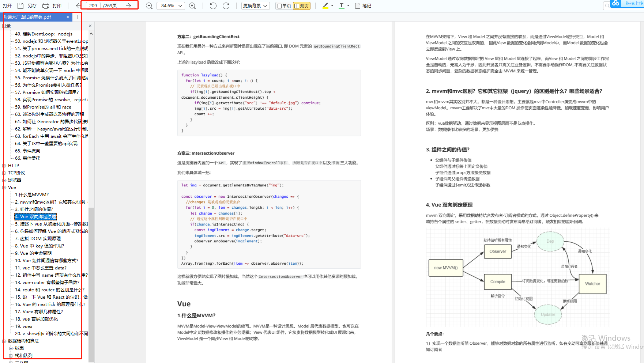Click the 笔记 notes button
Image resolution: width=644 pixels, height=363 pixels.
363,6
